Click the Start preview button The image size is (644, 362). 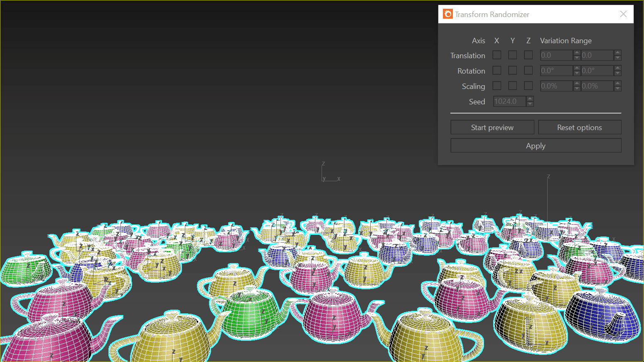[492, 127]
